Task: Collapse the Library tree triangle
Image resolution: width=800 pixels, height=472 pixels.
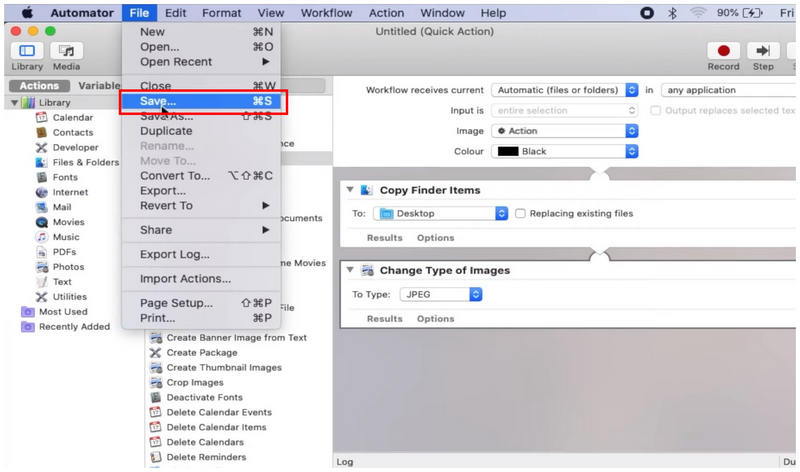Action: point(14,103)
